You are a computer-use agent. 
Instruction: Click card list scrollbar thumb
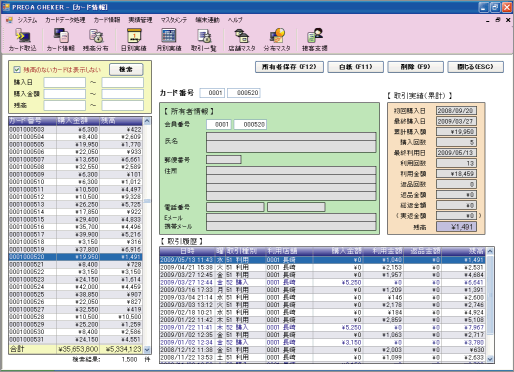click(x=147, y=201)
